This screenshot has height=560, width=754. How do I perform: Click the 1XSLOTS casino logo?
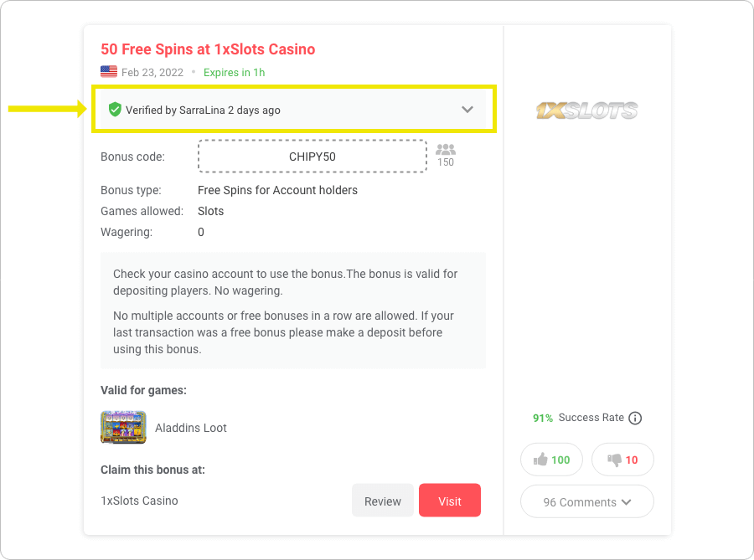pyautogui.click(x=586, y=109)
